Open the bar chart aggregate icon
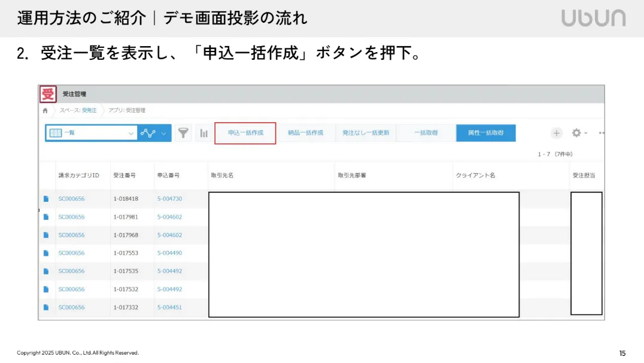Image resolution: width=644 pixels, height=363 pixels. pos(203,133)
